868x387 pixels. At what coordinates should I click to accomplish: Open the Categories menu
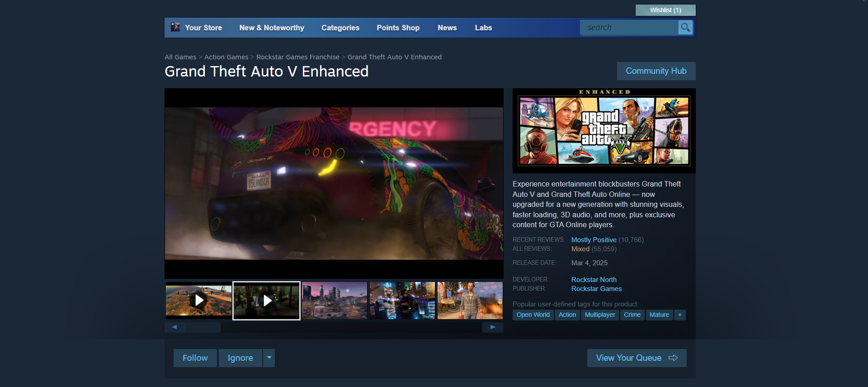coord(340,28)
